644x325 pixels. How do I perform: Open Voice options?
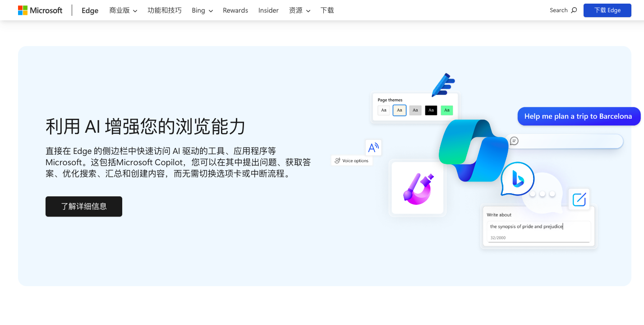tap(352, 160)
